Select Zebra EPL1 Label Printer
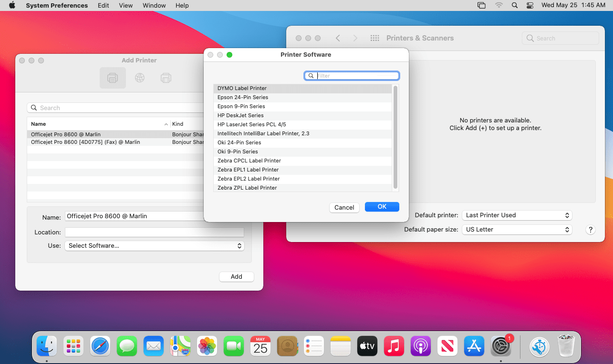 [302, 170]
